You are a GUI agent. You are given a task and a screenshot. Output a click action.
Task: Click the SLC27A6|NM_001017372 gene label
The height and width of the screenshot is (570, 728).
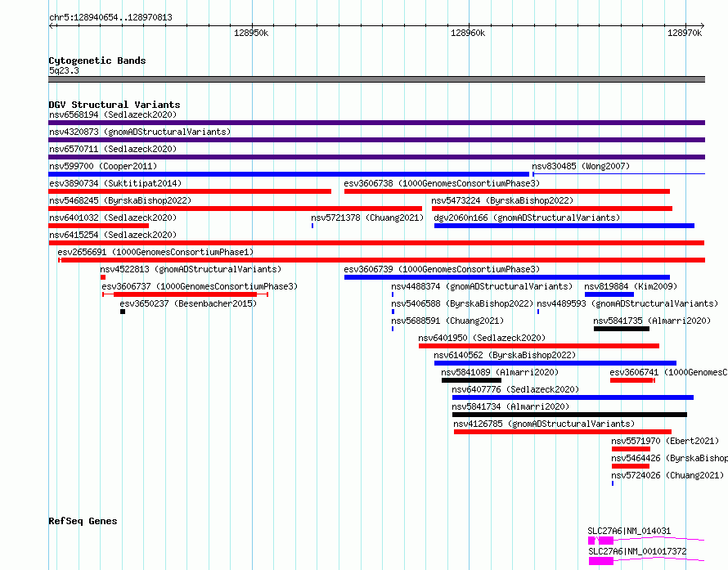[x=637, y=551]
